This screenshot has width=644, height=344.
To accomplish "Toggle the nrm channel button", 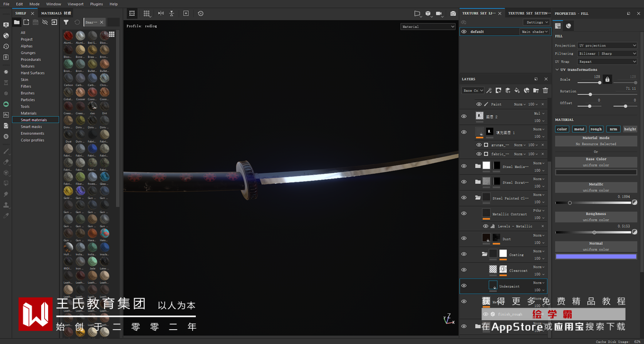I will 613,129.
